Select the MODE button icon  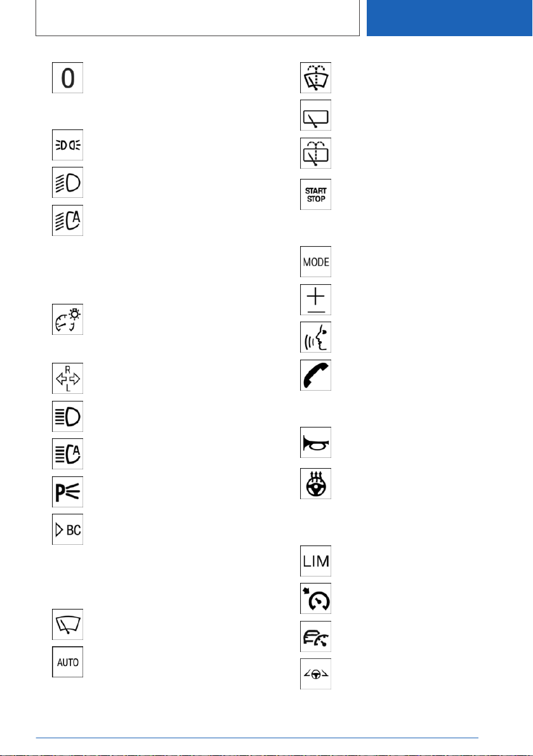(315, 262)
